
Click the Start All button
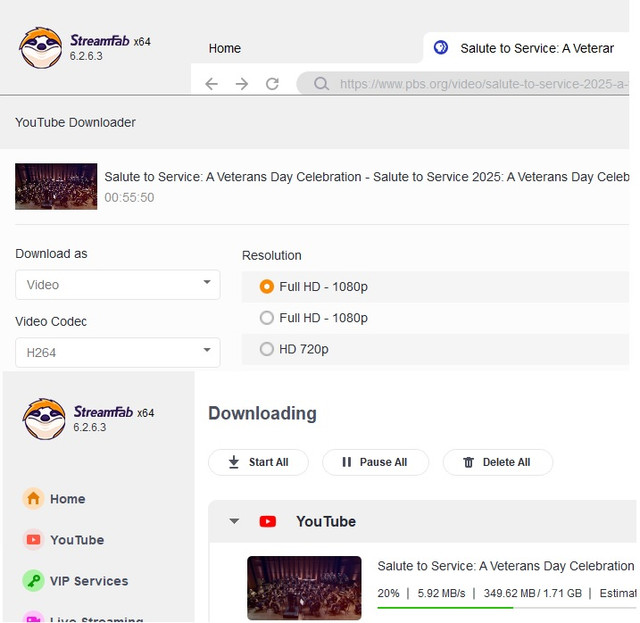click(x=258, y=462)
